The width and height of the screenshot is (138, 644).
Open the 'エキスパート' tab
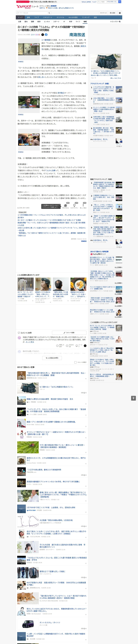48,17
